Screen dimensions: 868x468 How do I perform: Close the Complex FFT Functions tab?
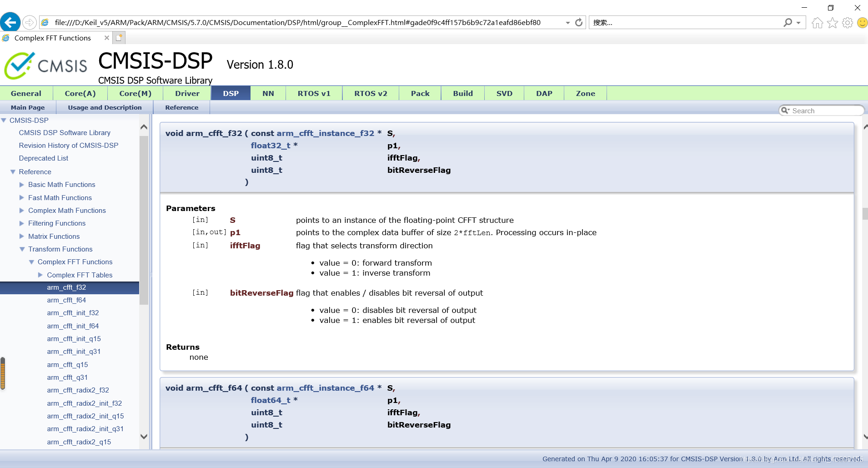pos(107,38)
